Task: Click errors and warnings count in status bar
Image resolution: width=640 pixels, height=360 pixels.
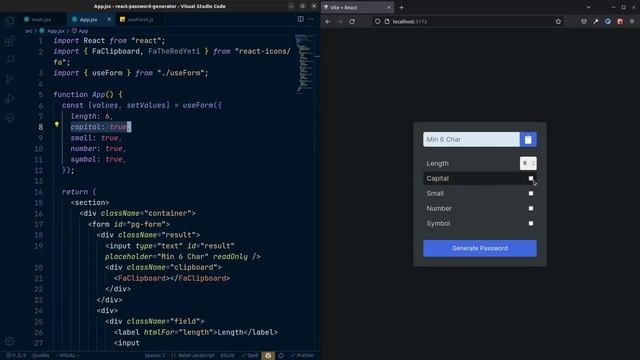Action: click(x=16, y=356)
